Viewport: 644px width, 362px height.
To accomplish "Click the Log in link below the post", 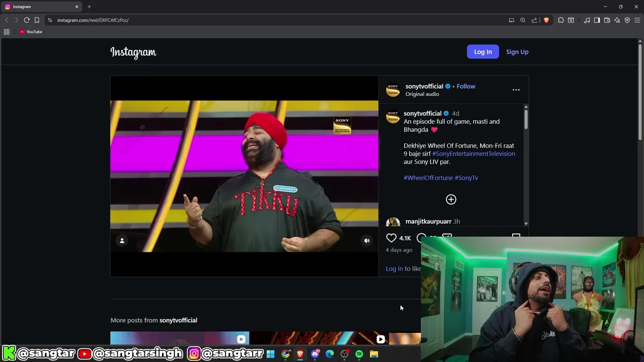I will tap(394, 268).
